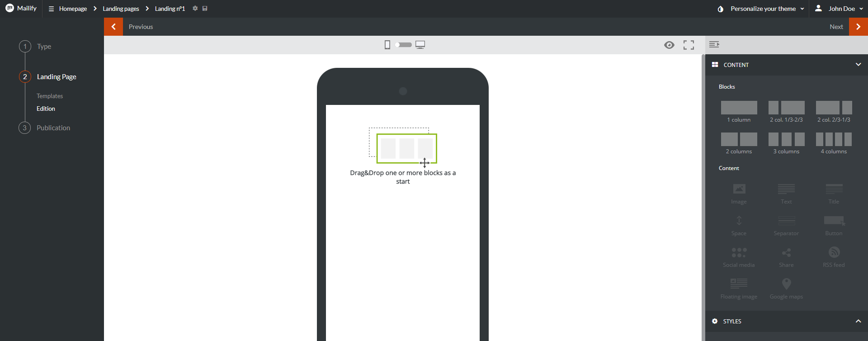Image resolution: width=868 pixels, height=341 pixels.
Task: Advance with the orange Next arrow
Action: [x=859, y=27]
